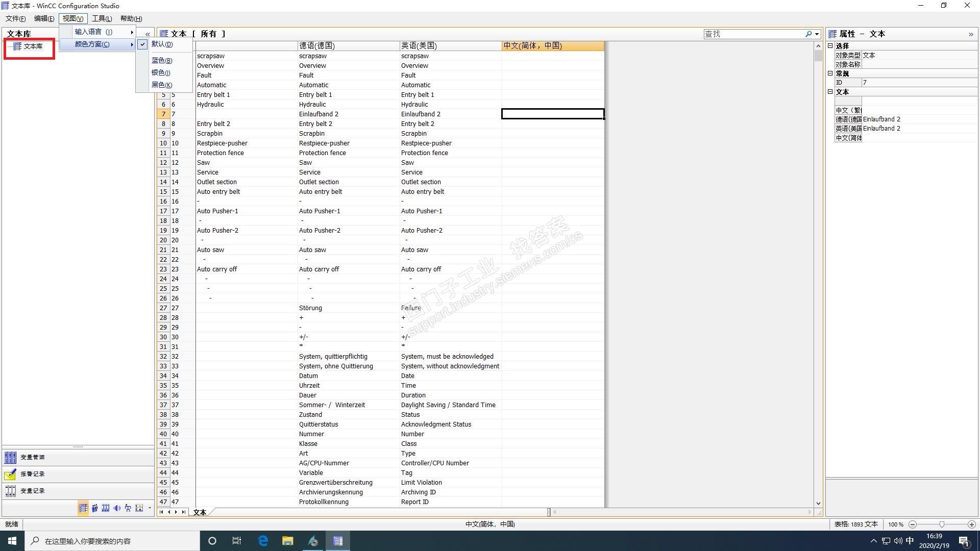This screenshot has height=551, width=980.
Task: Select checked 默认 color scheme option
Action: click(x=162, y=44)
